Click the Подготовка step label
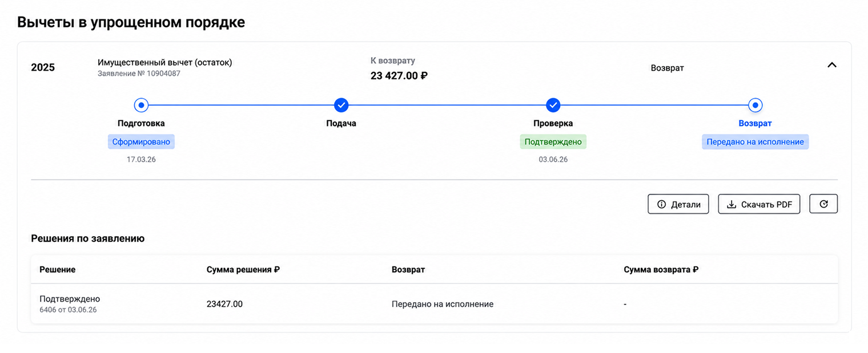This screenshot has height=353, width=868. tap(141, 123)
